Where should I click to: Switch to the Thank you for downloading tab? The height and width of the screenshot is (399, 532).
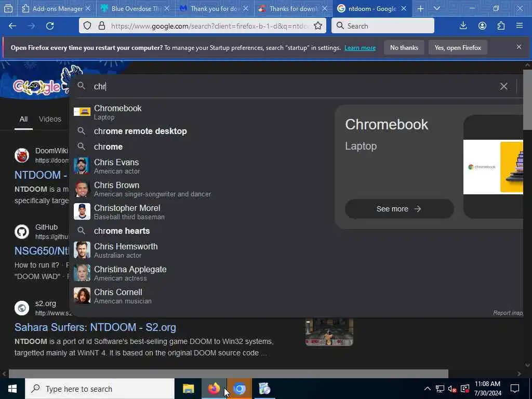tap(214, 9)
